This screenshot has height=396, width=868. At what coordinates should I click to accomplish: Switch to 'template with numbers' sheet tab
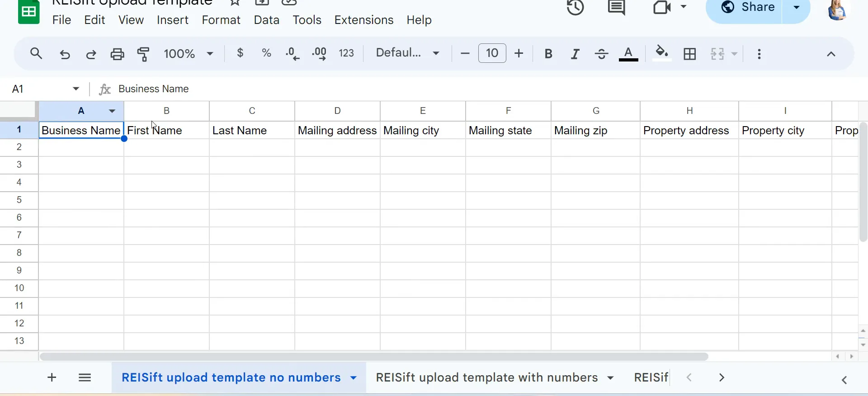(487, 377)
